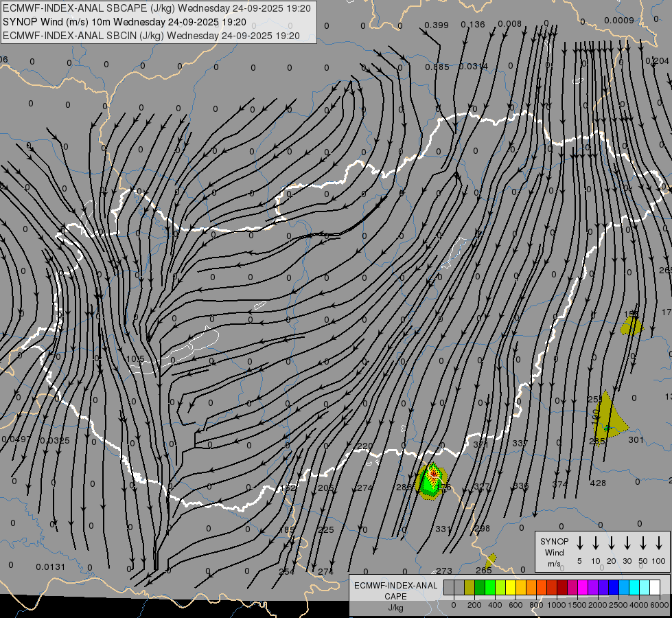Click the '254' CIN value

coord(287,572)
